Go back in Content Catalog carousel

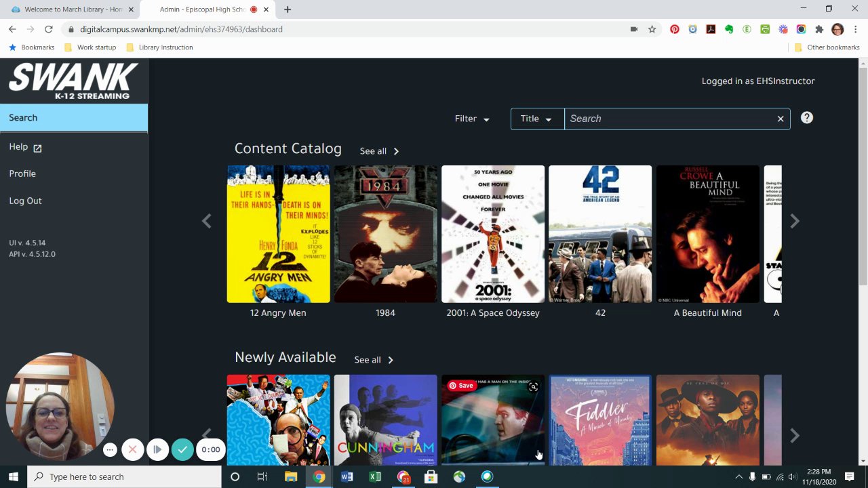(x=207, y=221)
